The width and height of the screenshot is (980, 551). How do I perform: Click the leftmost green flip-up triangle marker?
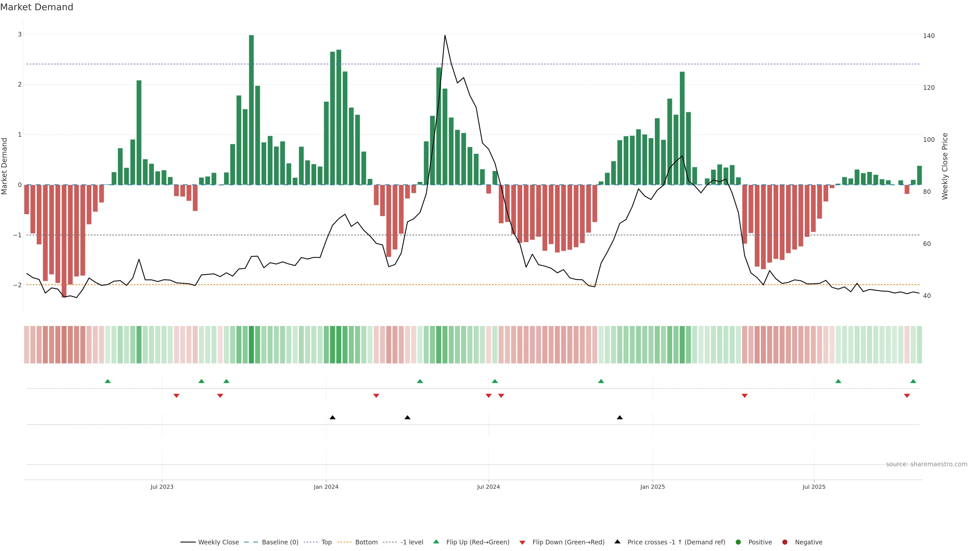pos(108,381)
